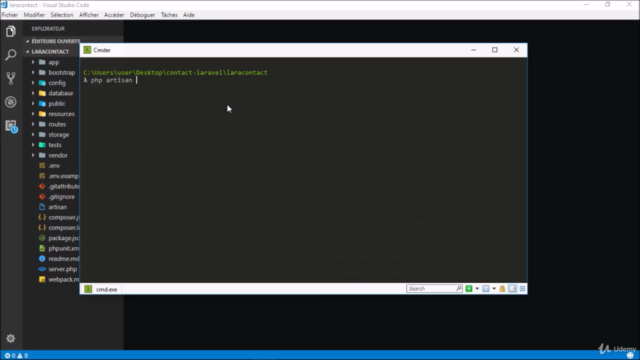Click the magnifier icon in Cmder search box
The width and height of the screenshot is (640, 360).
click(x=459, y=289)
